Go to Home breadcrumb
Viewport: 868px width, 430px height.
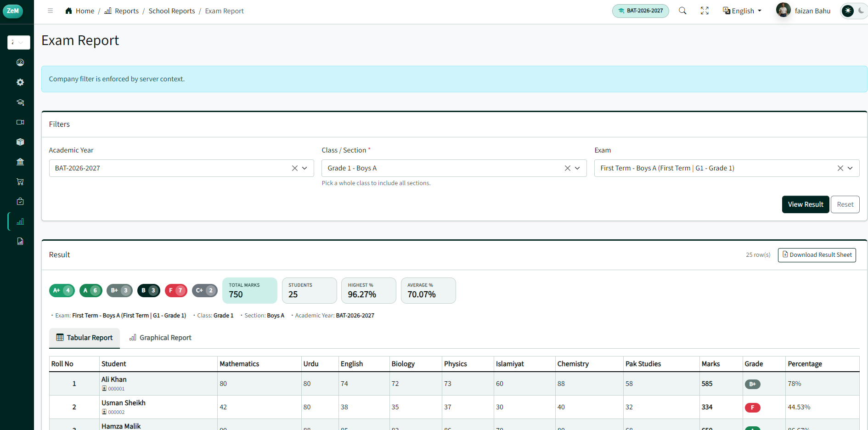click(x=79, y=11)
